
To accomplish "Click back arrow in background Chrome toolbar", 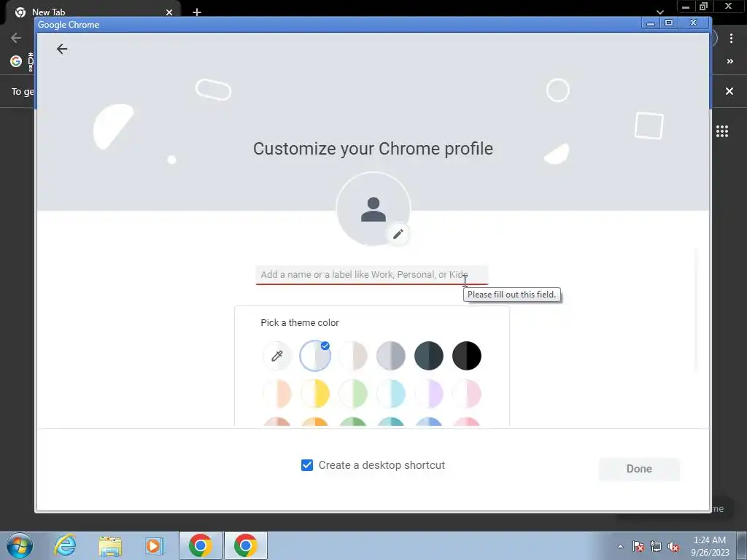I will [16, 38].
